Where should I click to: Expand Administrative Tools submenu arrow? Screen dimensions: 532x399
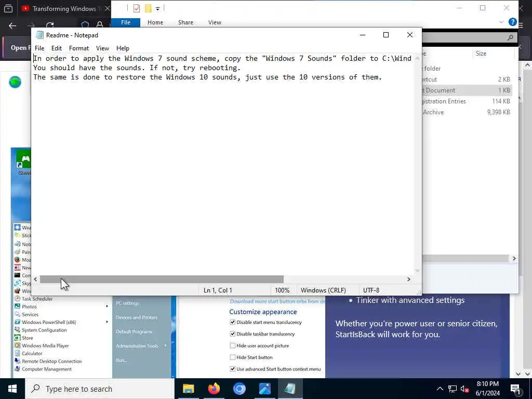[x=166, y=345]
